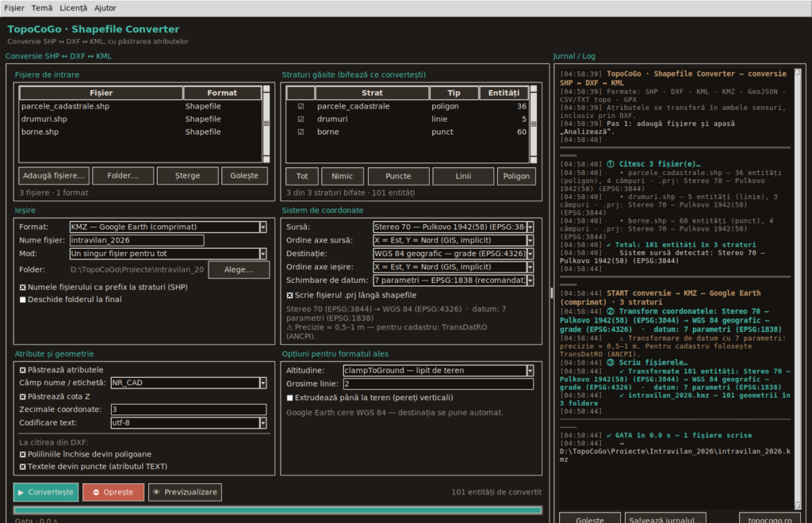The width and height of the screenshot is (812, 523).
Task: Click the 'Nume fișier' input field
Action: click(x=136, y=240)
